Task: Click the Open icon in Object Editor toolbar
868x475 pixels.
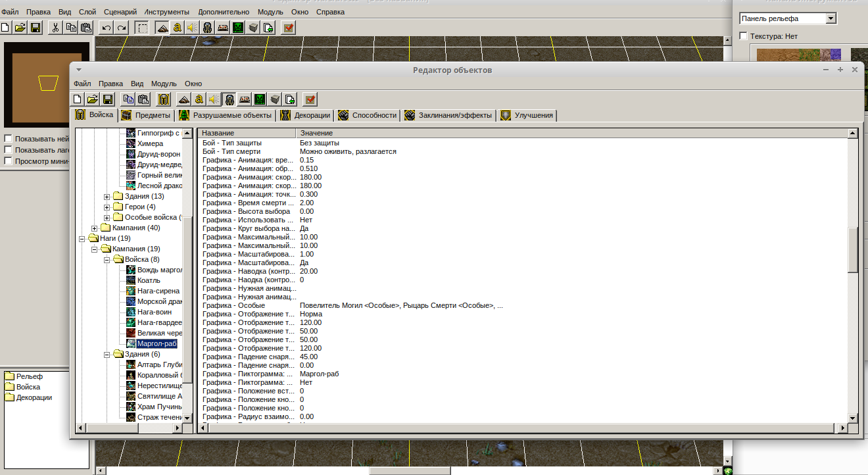Action: click(x=93, y=99)
